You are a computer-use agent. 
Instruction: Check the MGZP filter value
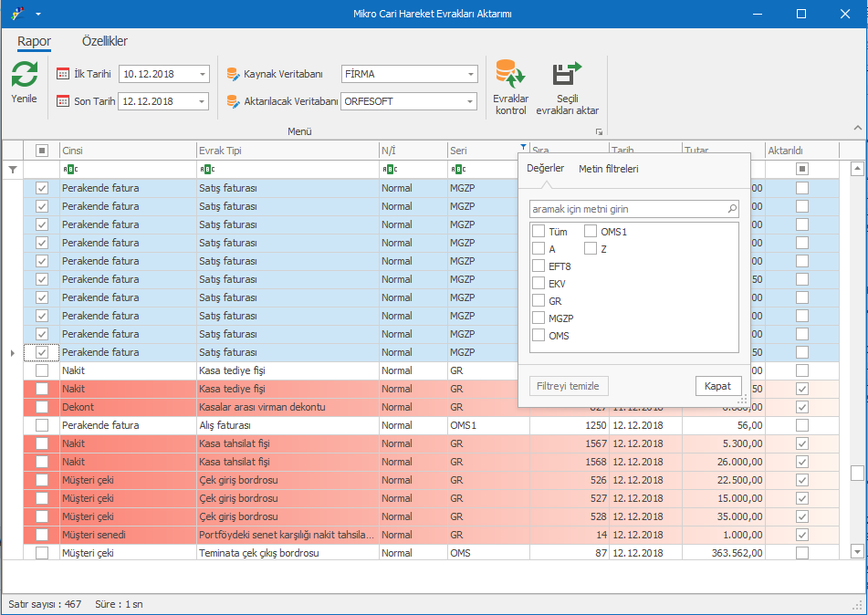tap(539, 318)
